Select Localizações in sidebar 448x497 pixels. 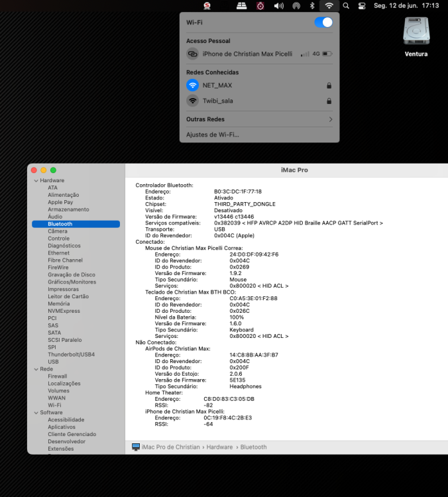tap(64, 384)
